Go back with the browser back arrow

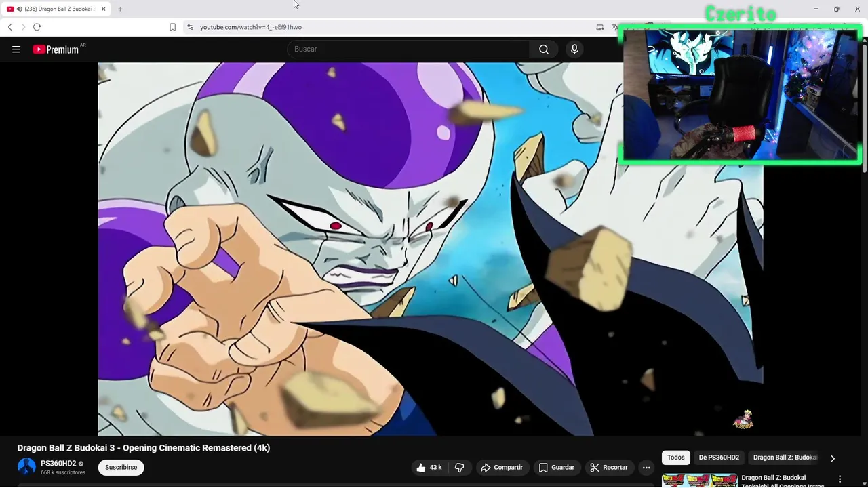point(10,27)
